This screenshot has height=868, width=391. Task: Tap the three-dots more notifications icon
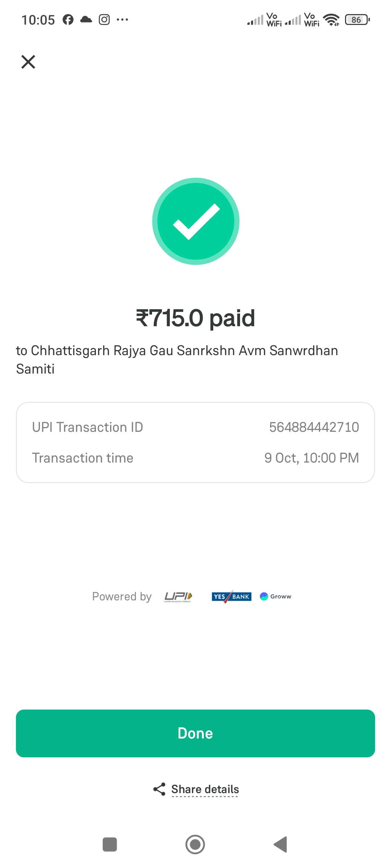click(122, 20)
